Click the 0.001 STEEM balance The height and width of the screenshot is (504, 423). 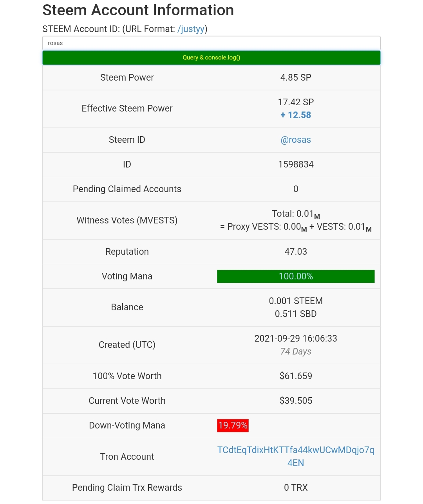[296, 301]
